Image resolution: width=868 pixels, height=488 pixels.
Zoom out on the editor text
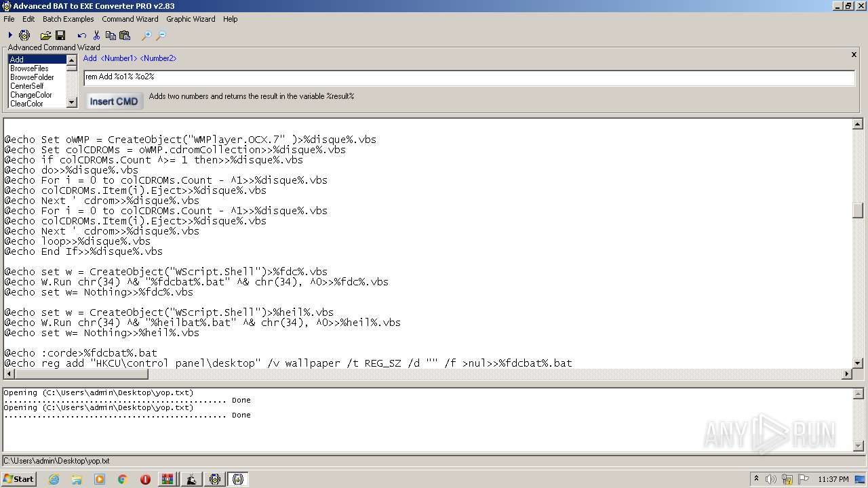pos(161,35)
